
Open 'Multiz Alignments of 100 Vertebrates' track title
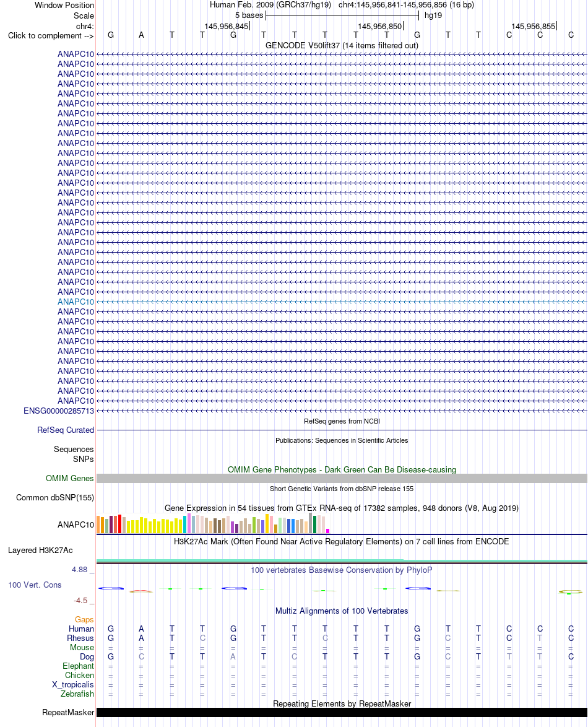click(x=342, y=611)
